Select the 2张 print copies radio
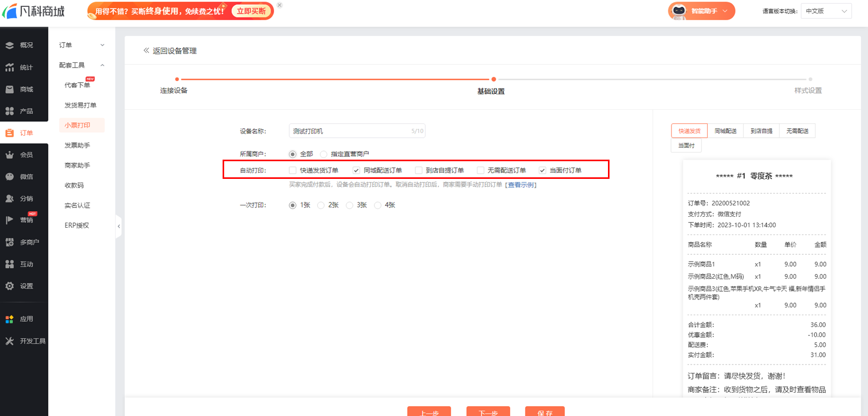This screenshot has width=868, height=416. 321,205
